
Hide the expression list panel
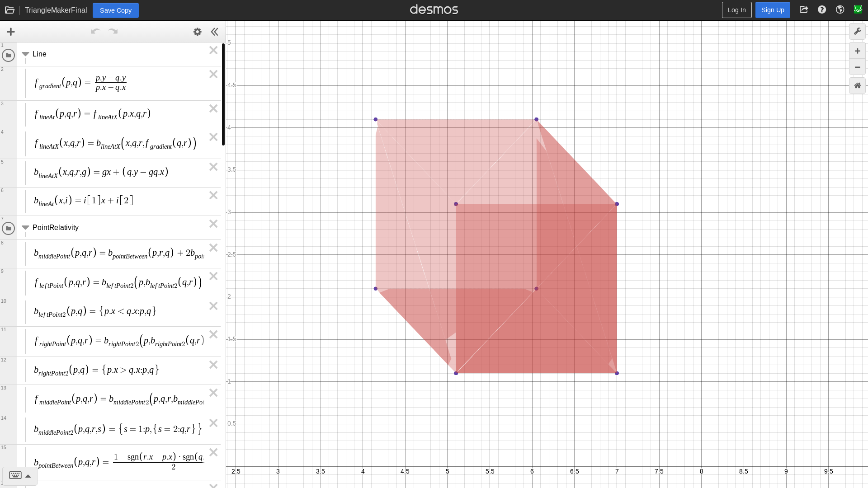tap(215, 32)
